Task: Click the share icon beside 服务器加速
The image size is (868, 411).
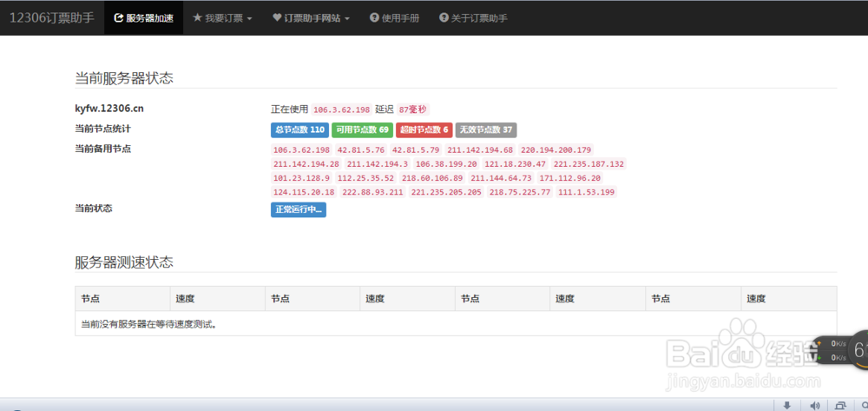Action: click(x=118, y=17)
